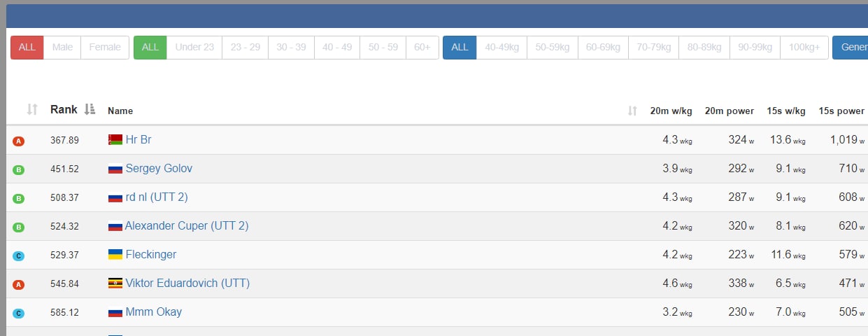The width and height of the screenshot is (868, 336).
Task: Click rank value 367.89
Action: point(64,141)
